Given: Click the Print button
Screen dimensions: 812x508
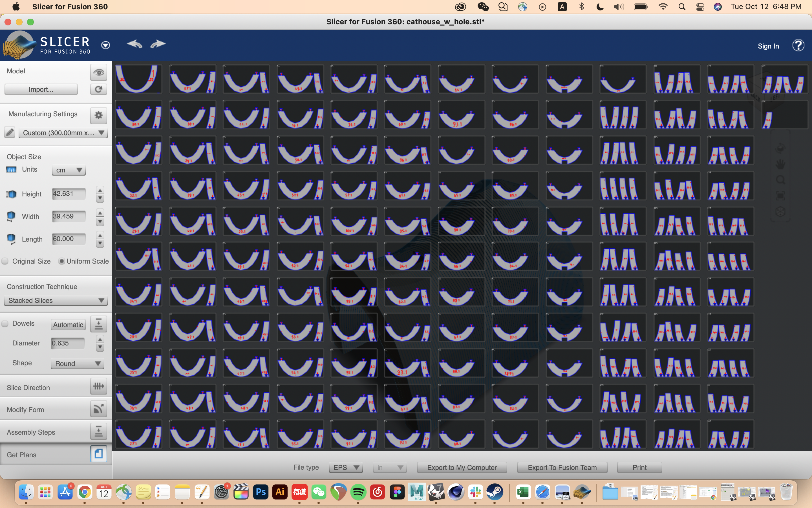Looking at the screenshot, I should point(639,467).
